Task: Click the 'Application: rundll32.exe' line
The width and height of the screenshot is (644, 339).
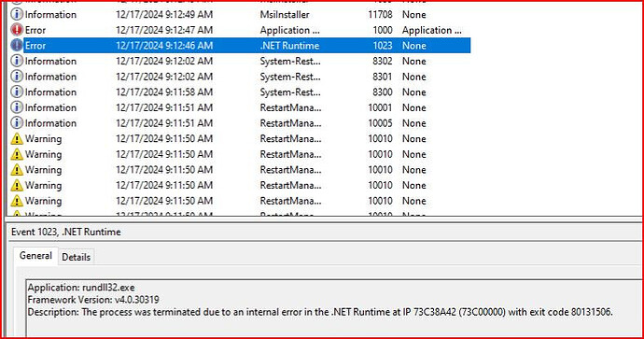Action: click(81, 288)
